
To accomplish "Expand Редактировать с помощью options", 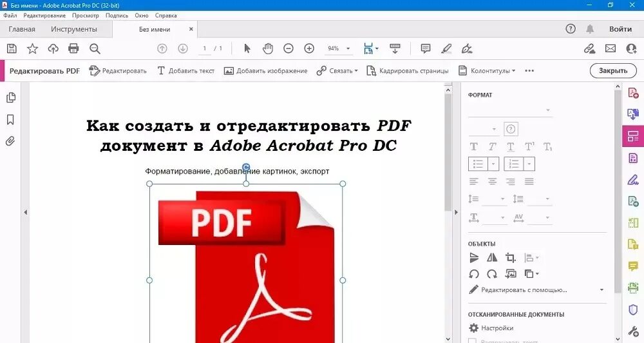I will 601,290.
